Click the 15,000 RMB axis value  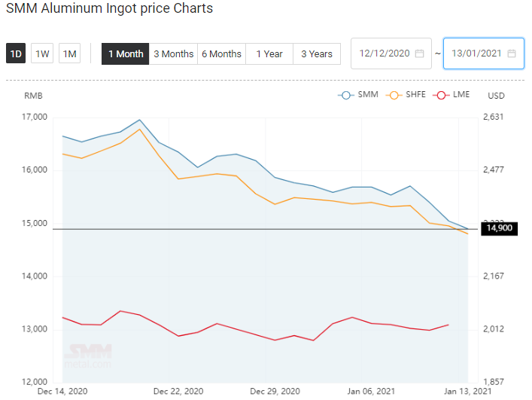(x=35, y=223)
